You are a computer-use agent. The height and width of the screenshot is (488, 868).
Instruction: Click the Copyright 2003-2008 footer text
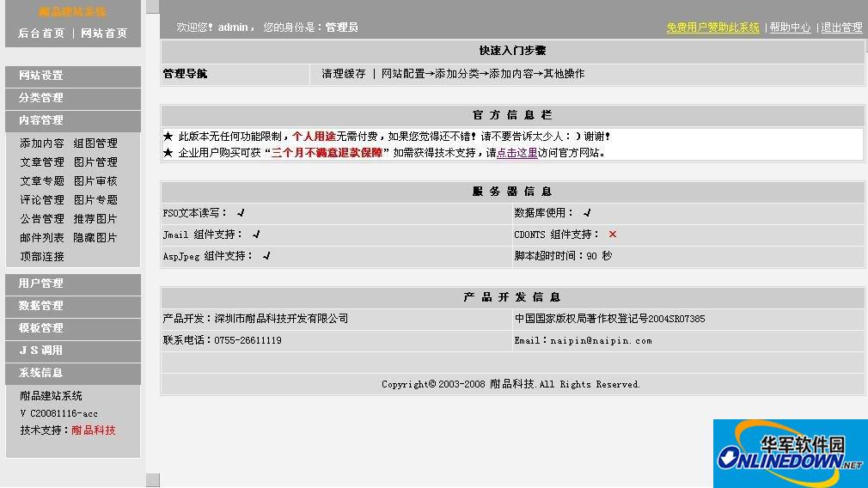pyautogui.click(x=511, y=384)
